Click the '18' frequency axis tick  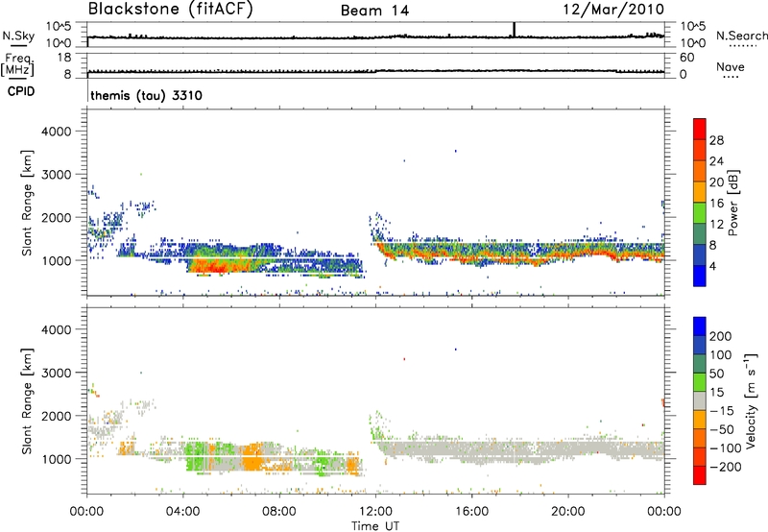[x=64, y=58]
